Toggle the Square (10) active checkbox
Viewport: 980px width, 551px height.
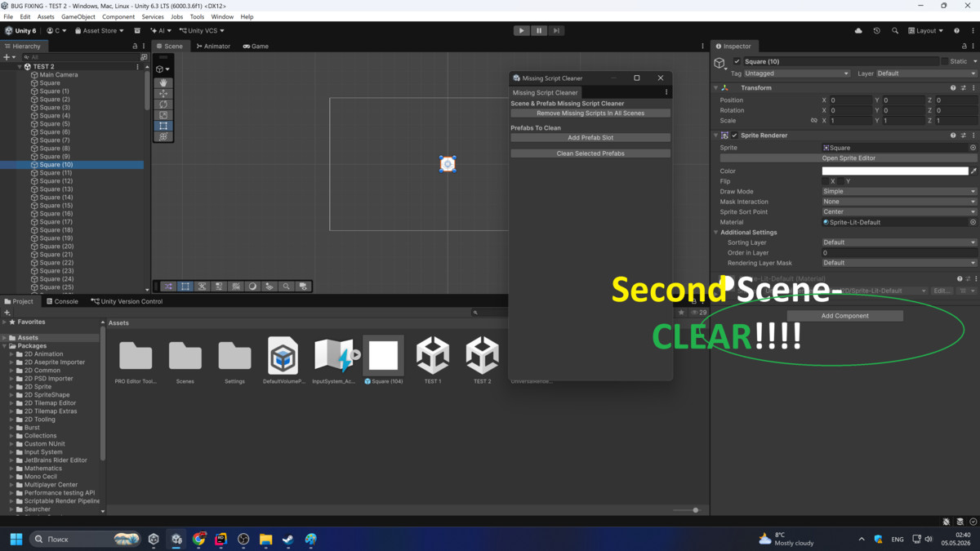click(737, 61)
